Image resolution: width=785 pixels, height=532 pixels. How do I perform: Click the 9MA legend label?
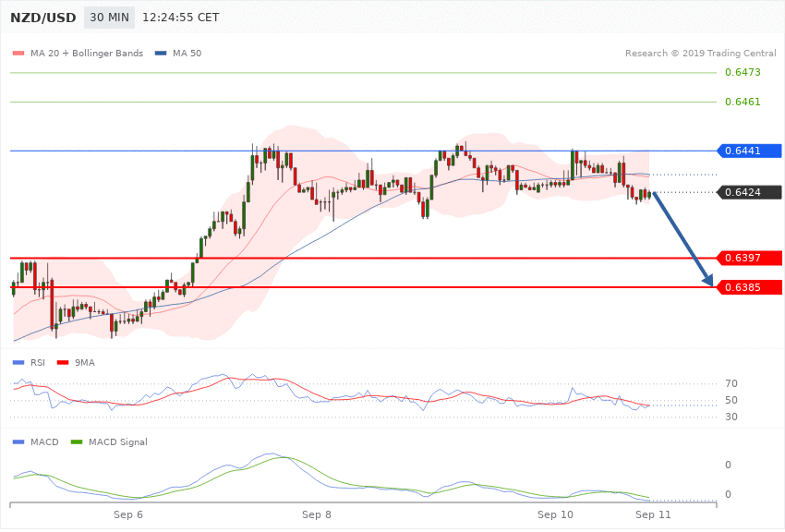coord(85,362)
